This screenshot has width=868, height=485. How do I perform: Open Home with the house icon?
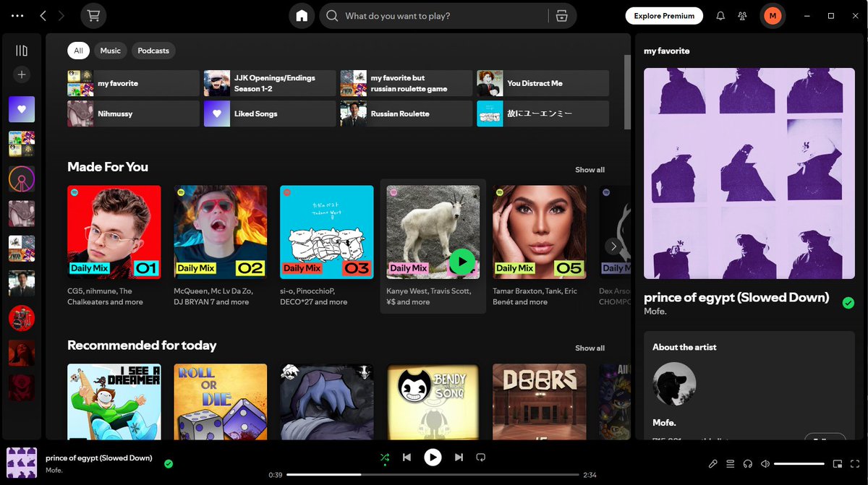click(x=301, y=15)
